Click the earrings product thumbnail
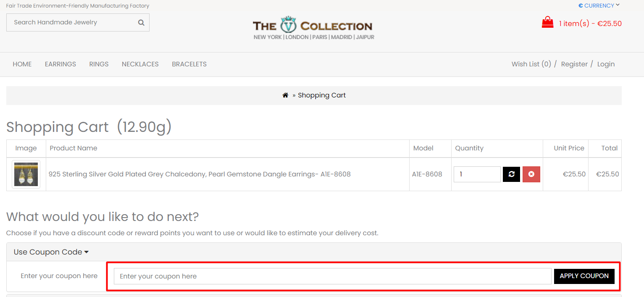This screenshot has height=297, width=644. (26, 174)
